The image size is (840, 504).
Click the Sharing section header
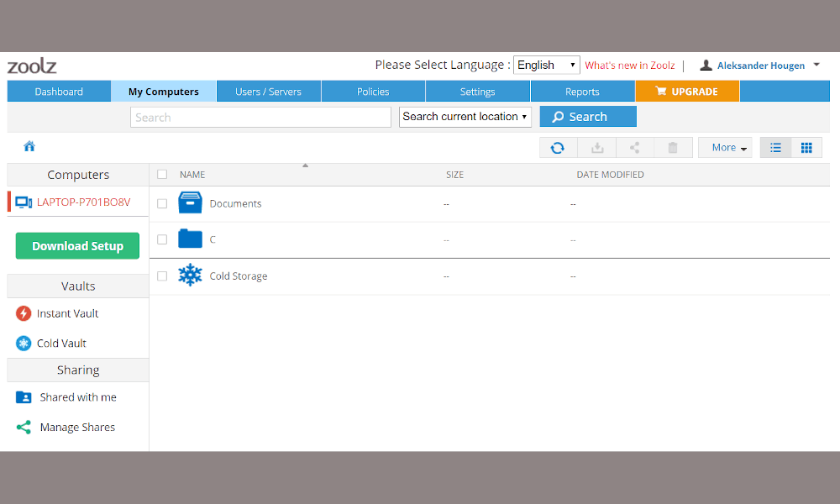[78, 370]
